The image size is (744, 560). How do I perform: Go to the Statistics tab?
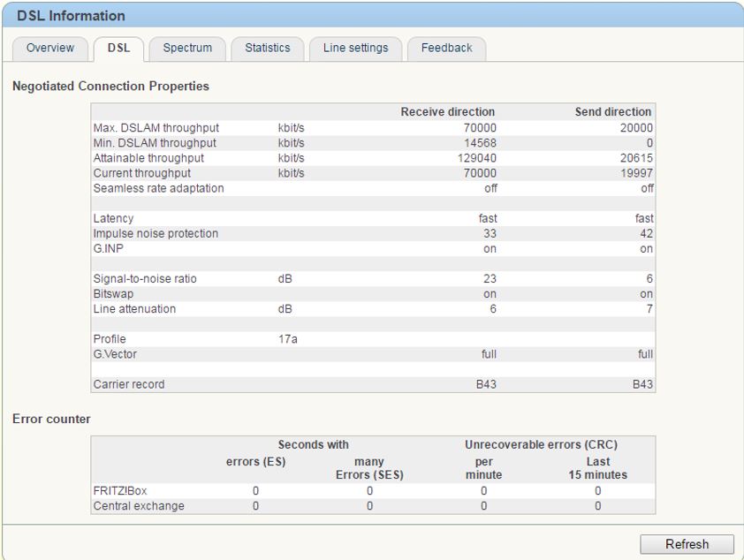pyautogui.click(x=267, y=48)
